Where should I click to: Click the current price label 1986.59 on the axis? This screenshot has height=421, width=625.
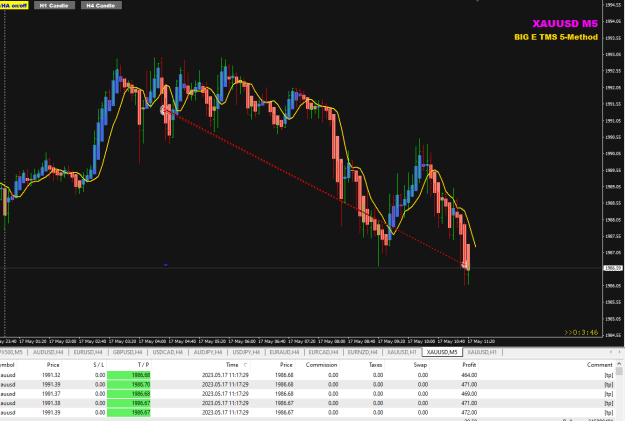[613, 268]
